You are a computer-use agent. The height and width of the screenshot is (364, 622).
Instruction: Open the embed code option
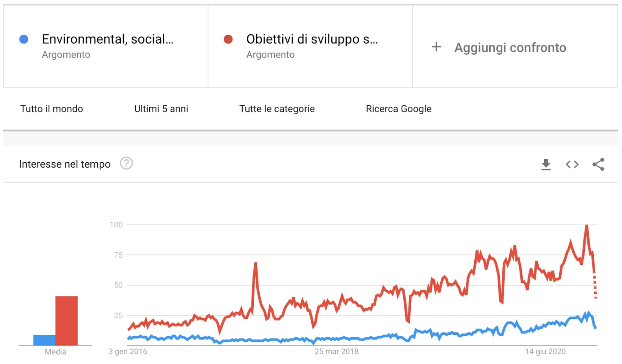[572, 164]
